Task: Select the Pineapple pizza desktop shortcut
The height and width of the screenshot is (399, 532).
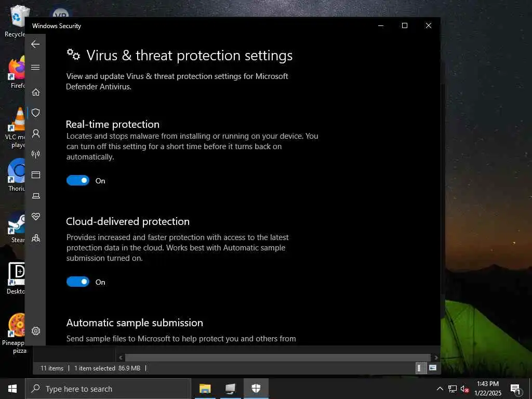Action: pos(14,334)
